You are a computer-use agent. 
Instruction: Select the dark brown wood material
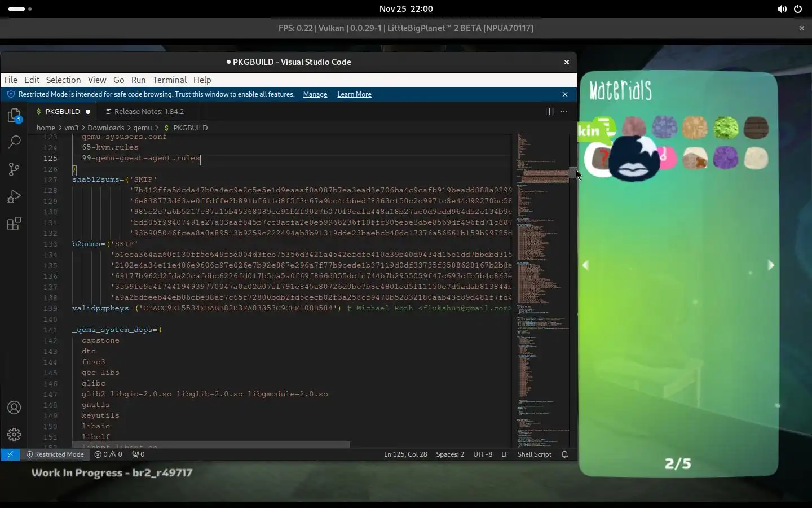756,128
